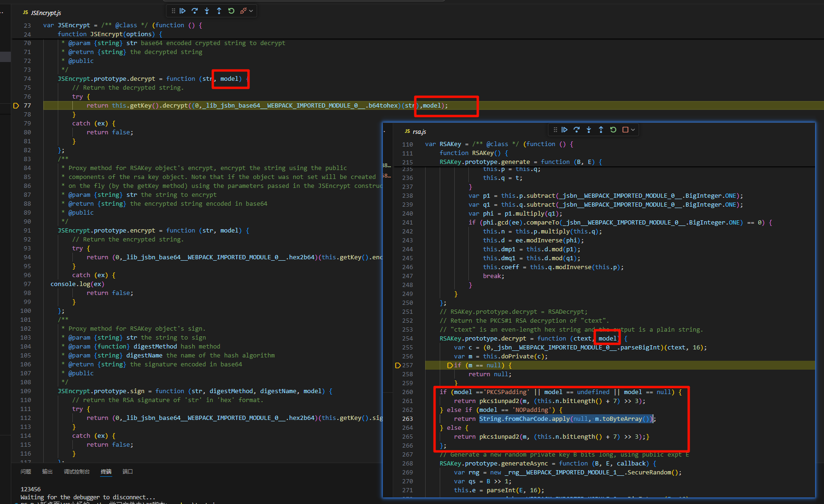The width and height of the screenshot is (824, 504).
Task: Switch to the 输出 panel tab
Action: (x=47, y=472)
